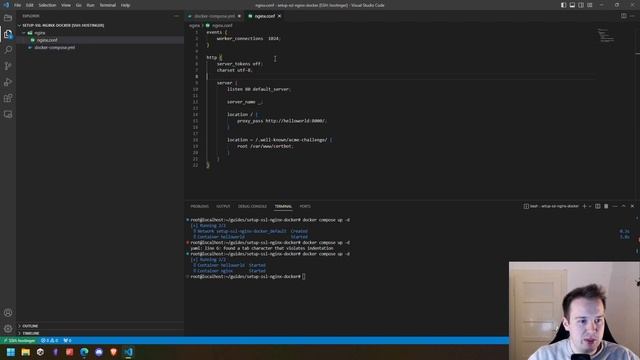Click the SSH remote host status indicator
Screen dimensions: 640x360
20,340
